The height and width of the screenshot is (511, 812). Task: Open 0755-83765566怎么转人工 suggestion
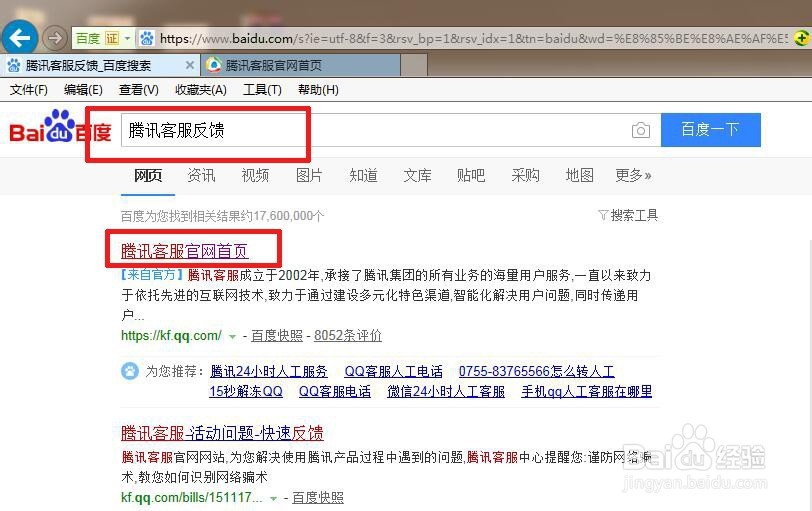coord(536,371)
